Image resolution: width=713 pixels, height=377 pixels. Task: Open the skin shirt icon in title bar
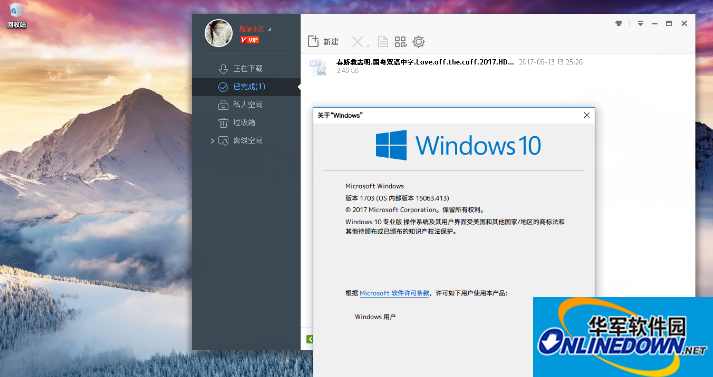(618, 24)
